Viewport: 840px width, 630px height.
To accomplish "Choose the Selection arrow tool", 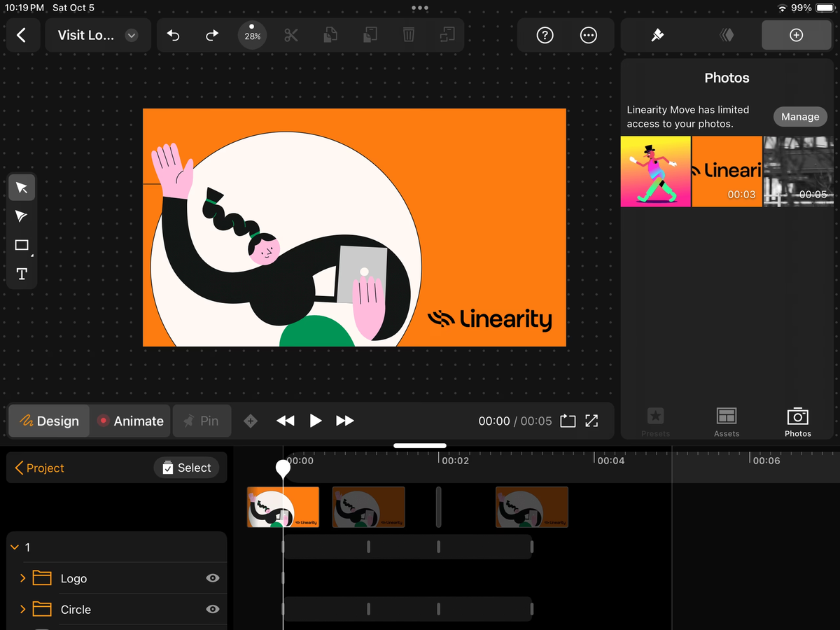I will [22, 188].
